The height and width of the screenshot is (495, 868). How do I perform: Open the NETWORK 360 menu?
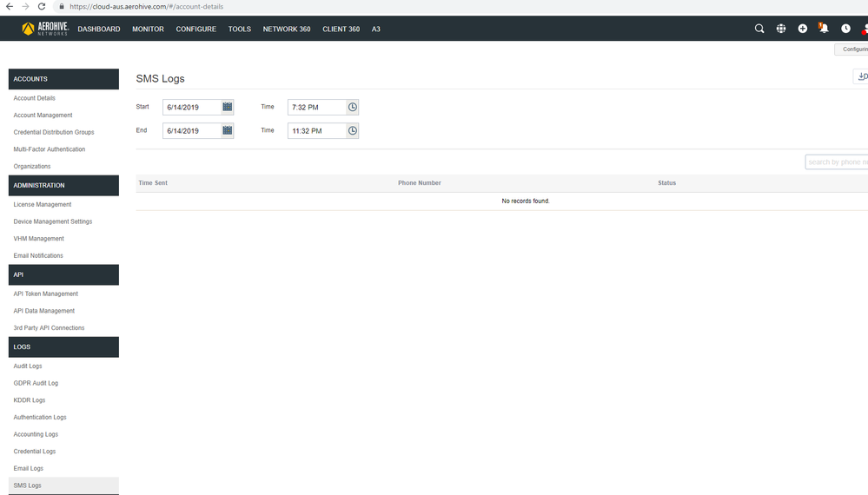287,30
